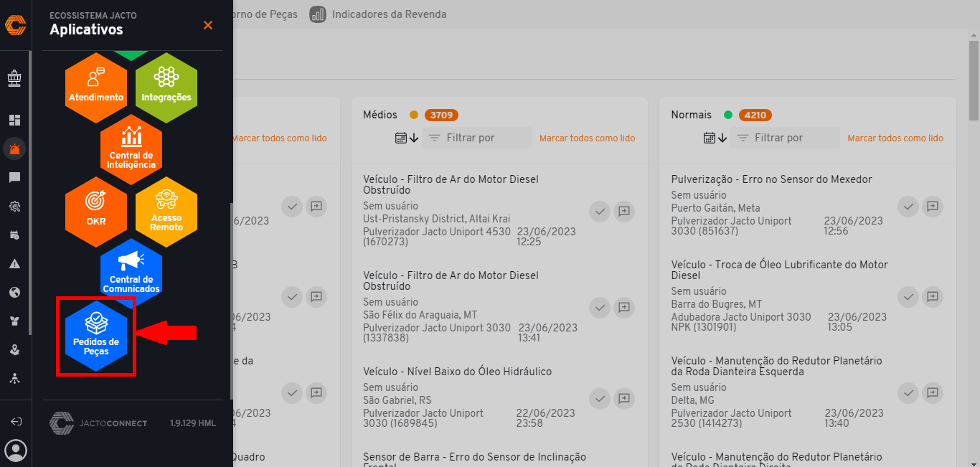Open the plant sprout sidebar icon

click(x=15, y=321)
